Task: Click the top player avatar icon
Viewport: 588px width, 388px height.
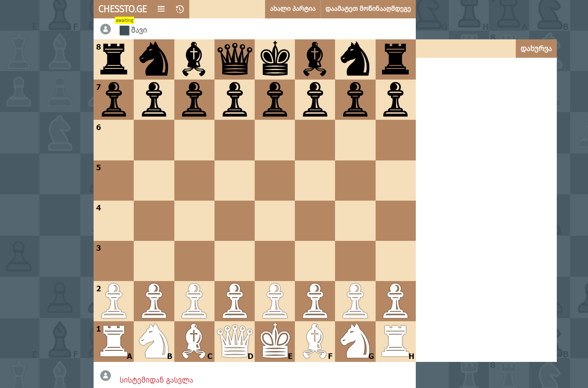Action: pos(106,29)
